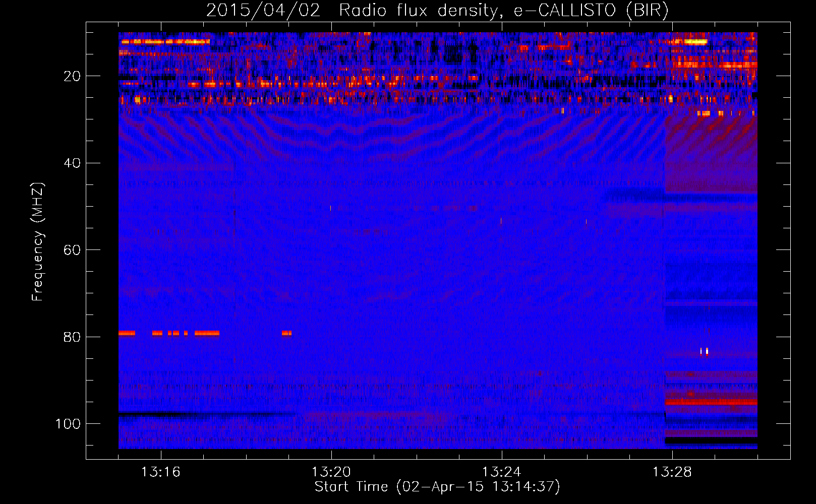Click the plot title "Radio flux density, e-CALLISTO (BIR)"
Viewport: 816px width, 504px height.
[504, 11]
